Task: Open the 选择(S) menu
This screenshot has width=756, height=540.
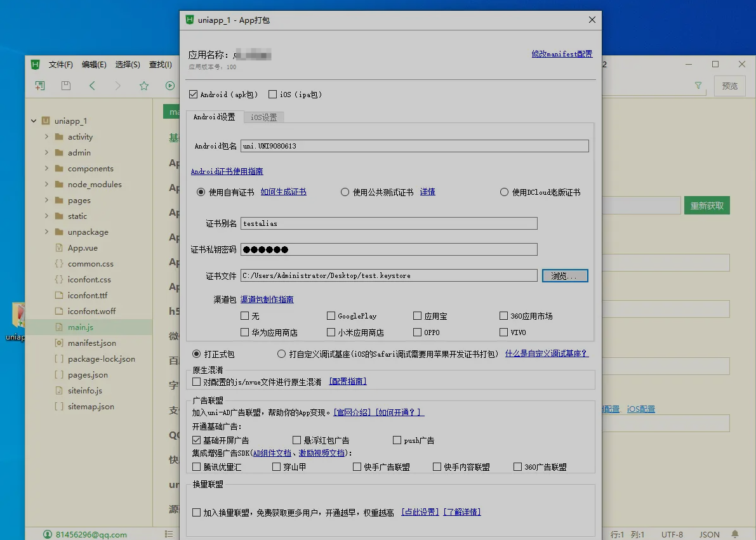Action: [x=128, y=65]
